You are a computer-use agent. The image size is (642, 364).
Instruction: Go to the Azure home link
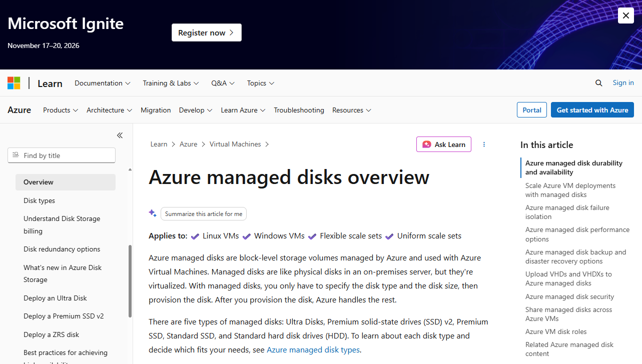[20, 110]
